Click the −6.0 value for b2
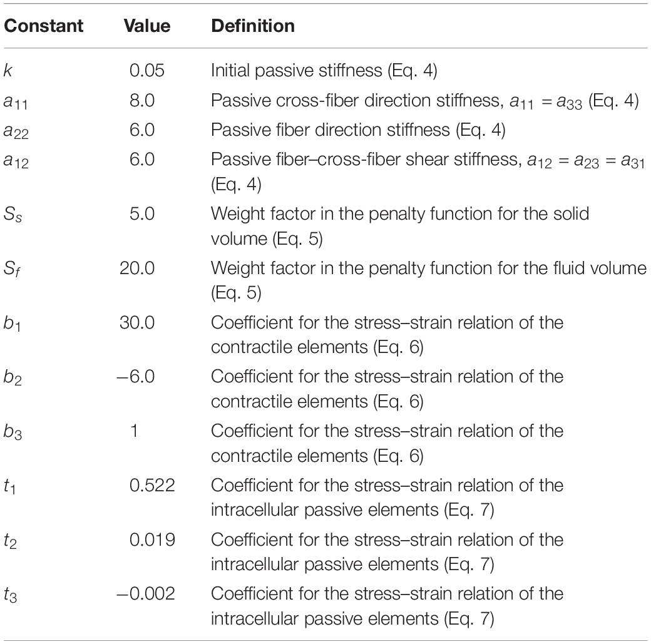 (136, 377)
